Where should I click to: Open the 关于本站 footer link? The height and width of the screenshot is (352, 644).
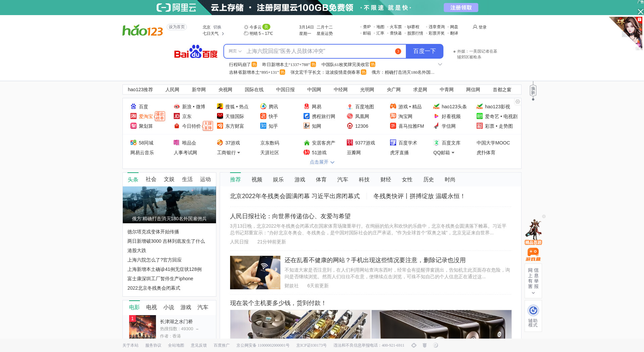coord(130,345)
